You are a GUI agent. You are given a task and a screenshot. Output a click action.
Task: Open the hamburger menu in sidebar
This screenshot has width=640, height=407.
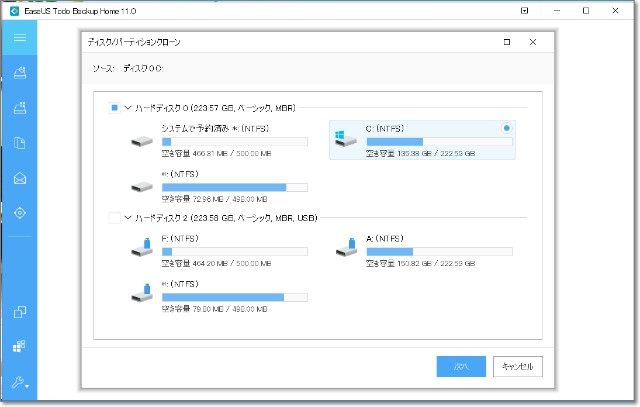[x=19, y=37]
